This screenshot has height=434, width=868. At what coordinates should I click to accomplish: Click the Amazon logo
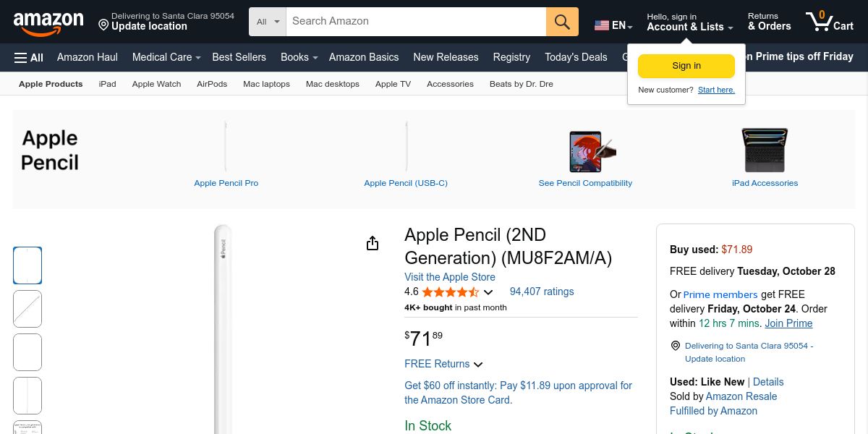click(x=48, y=22)
